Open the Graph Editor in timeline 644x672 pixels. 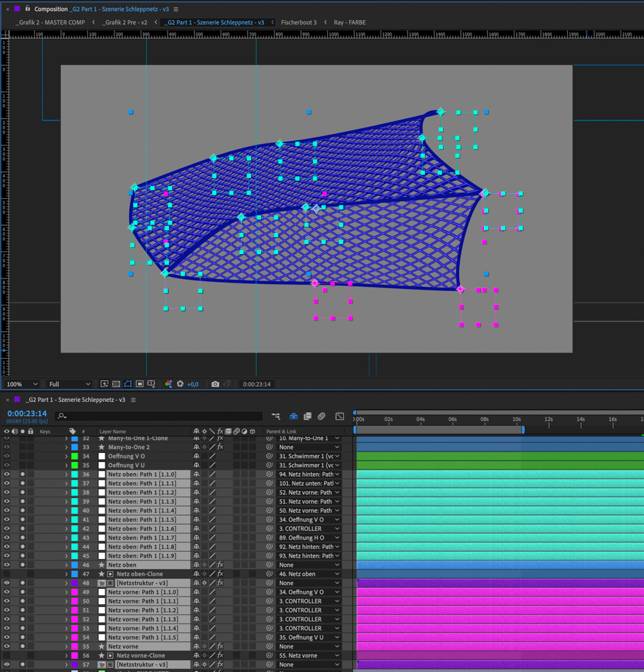click(340, 416)
